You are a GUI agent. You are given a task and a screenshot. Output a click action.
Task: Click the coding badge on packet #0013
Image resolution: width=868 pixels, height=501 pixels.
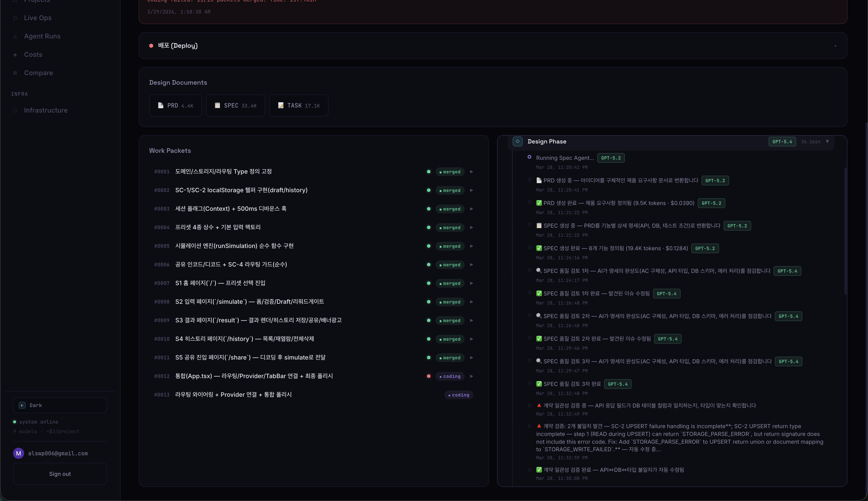point(458,395)
